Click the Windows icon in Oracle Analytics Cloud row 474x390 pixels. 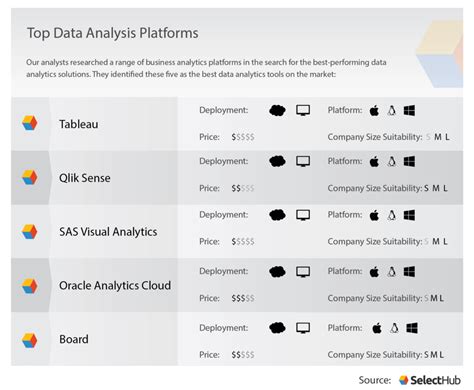409,272
